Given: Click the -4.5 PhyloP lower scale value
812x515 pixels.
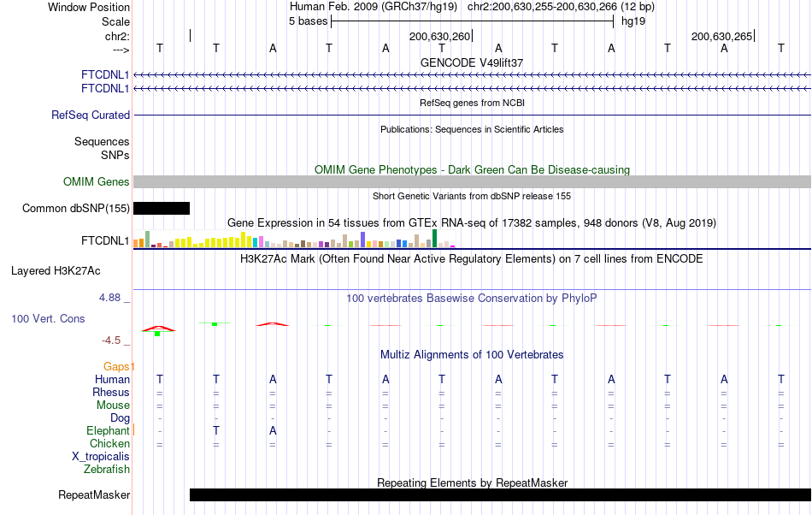Looking at the screenshot, I should (x=111, y=340).
